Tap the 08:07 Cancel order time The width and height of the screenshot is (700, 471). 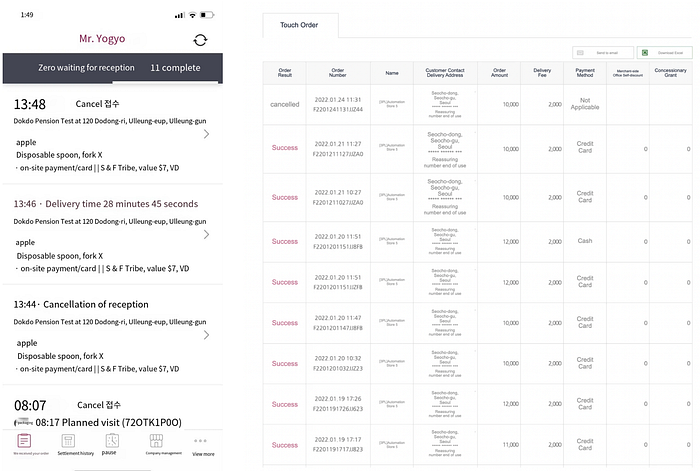30,405
